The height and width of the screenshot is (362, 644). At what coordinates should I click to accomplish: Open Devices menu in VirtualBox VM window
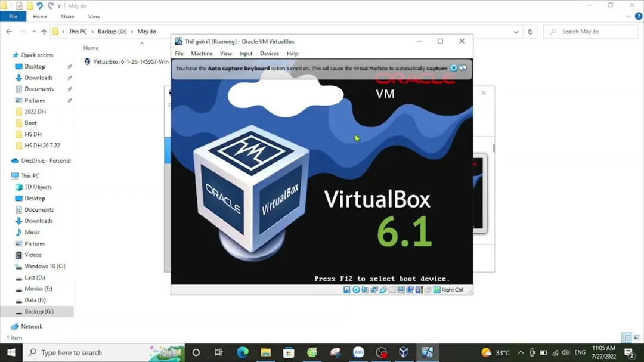coord(270,54)
